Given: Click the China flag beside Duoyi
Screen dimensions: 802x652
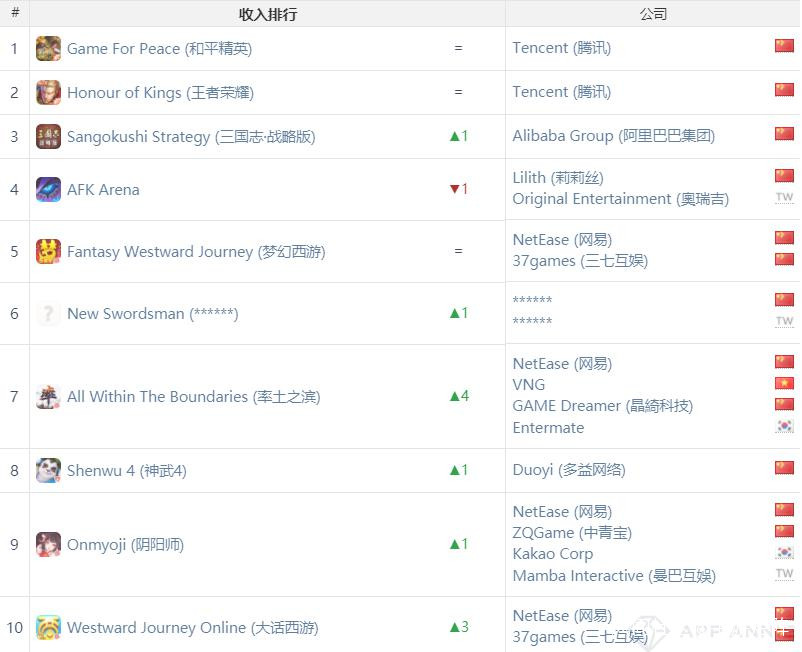Looking at the screenshot, I should click(784, 467).
